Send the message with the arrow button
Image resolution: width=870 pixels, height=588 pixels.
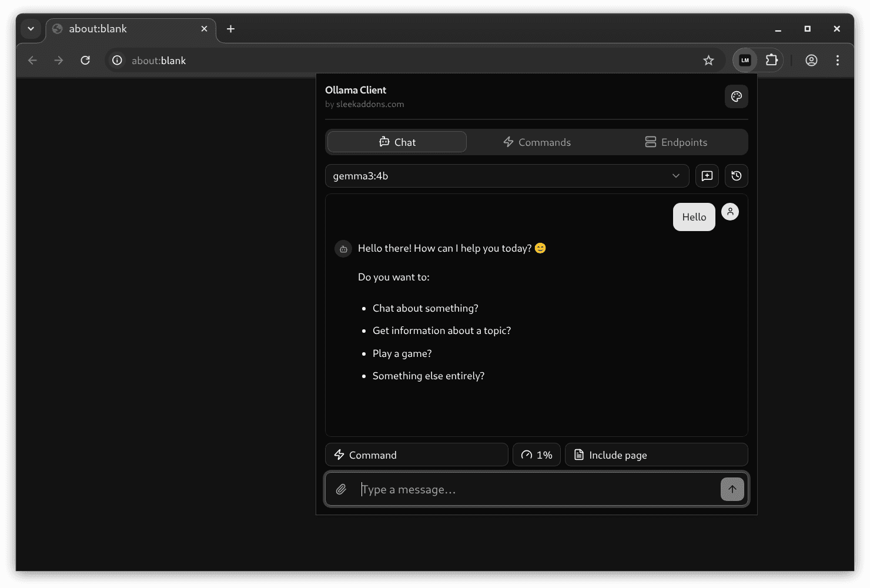(x=732, y=489)
